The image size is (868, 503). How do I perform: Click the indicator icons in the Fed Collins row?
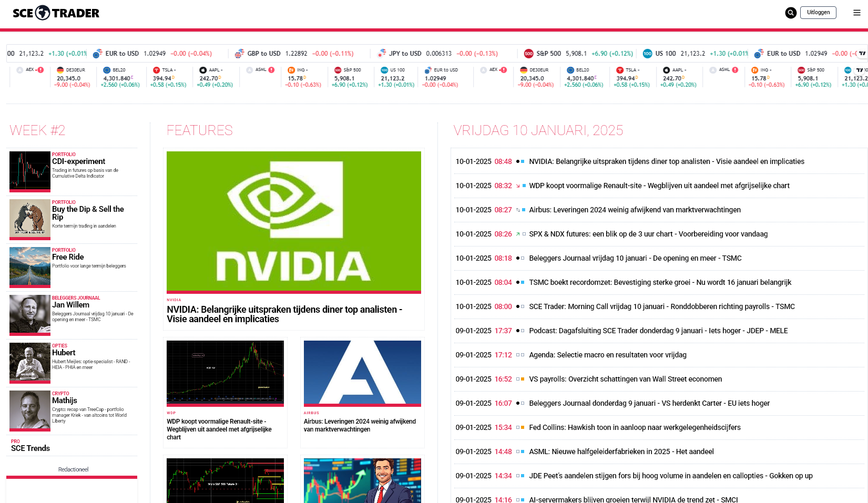coord(520,427)
